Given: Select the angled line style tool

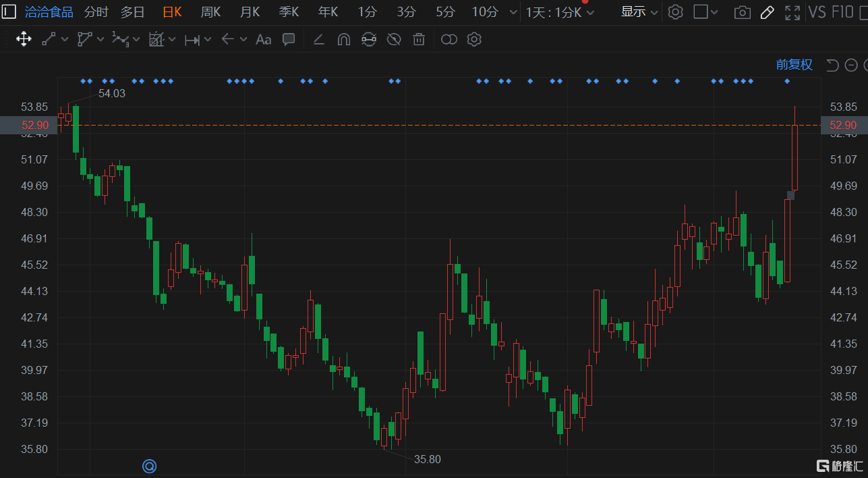Looking at the screenshot, I should [x=319, y=40].
